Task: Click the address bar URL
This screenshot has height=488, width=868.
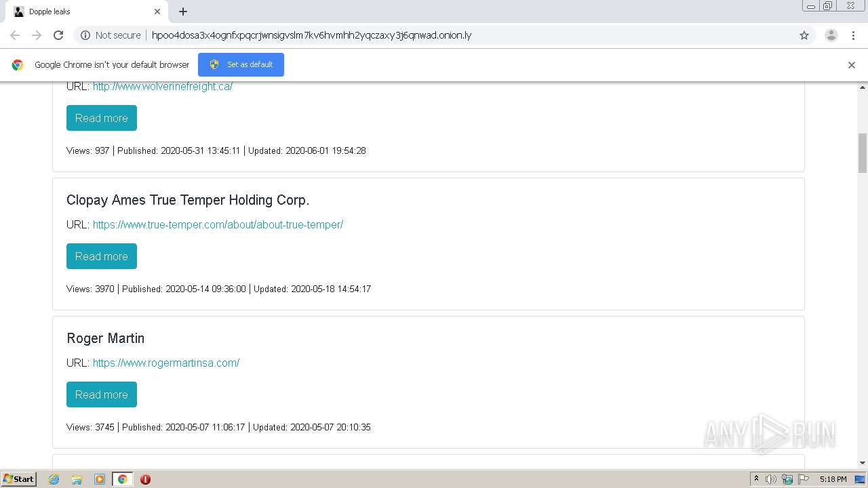Action: [311, 35]
